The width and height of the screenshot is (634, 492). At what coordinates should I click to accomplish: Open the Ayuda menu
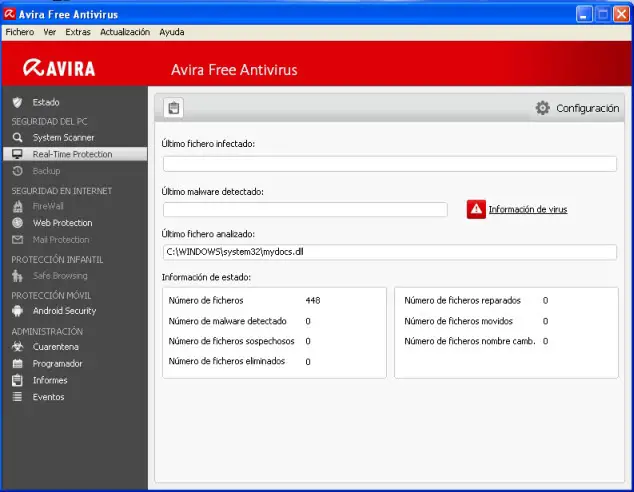point(172,32)
